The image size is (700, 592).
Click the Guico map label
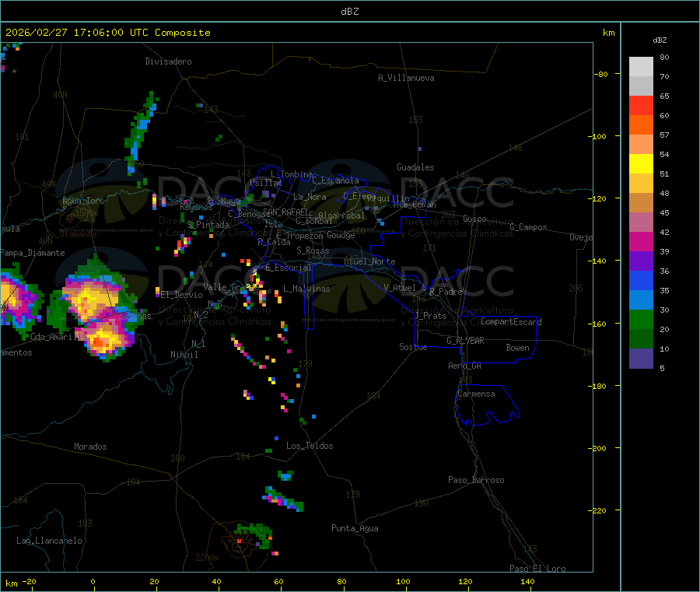(474, 219)
